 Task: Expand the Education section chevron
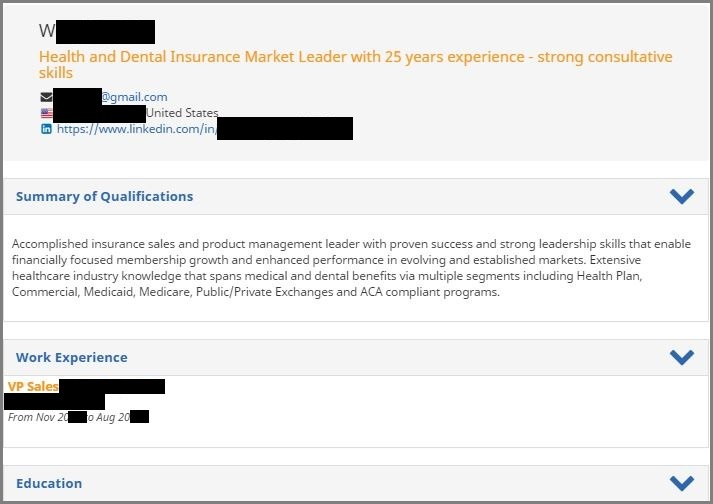(681, 483)
